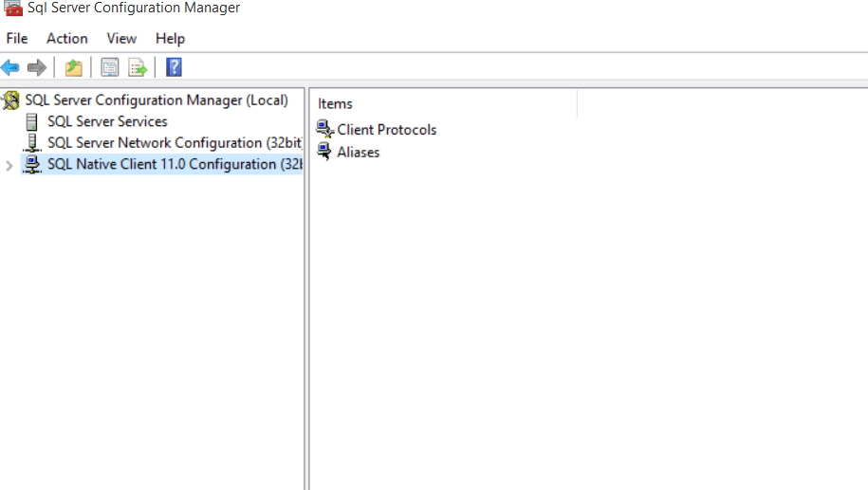Select SQL Server Services in the tree

click(x=107, y=121)
